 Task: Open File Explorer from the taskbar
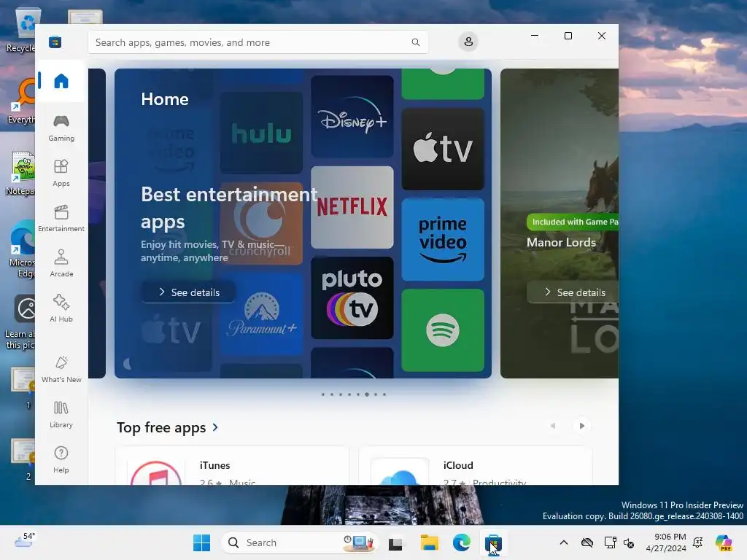[429, 542]
